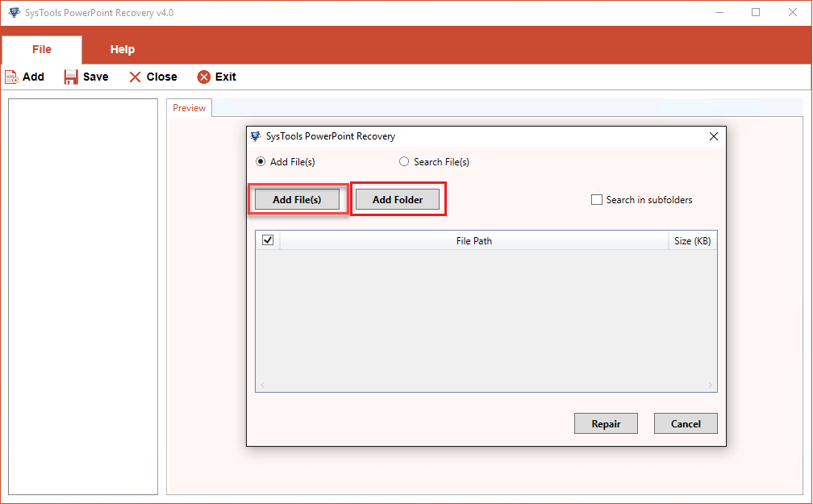Click the File Path column header
813x504 pixels.
(x=474, y=240)
